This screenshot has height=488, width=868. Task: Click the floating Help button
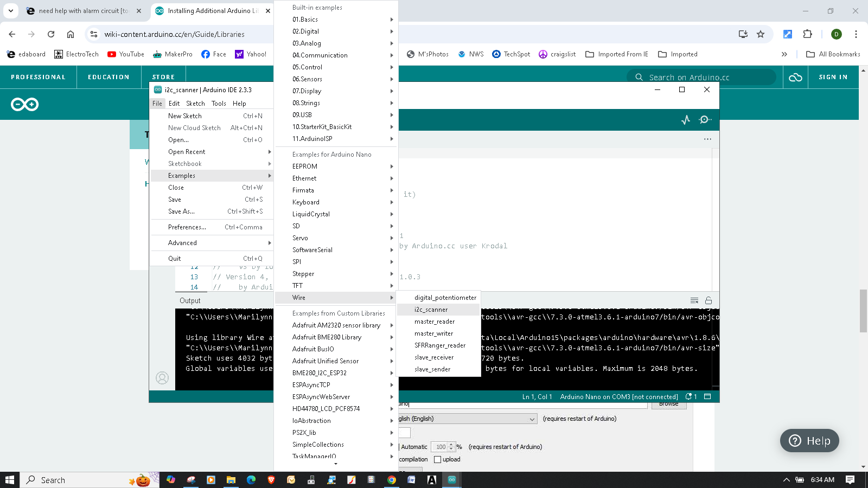pos(809,441)
